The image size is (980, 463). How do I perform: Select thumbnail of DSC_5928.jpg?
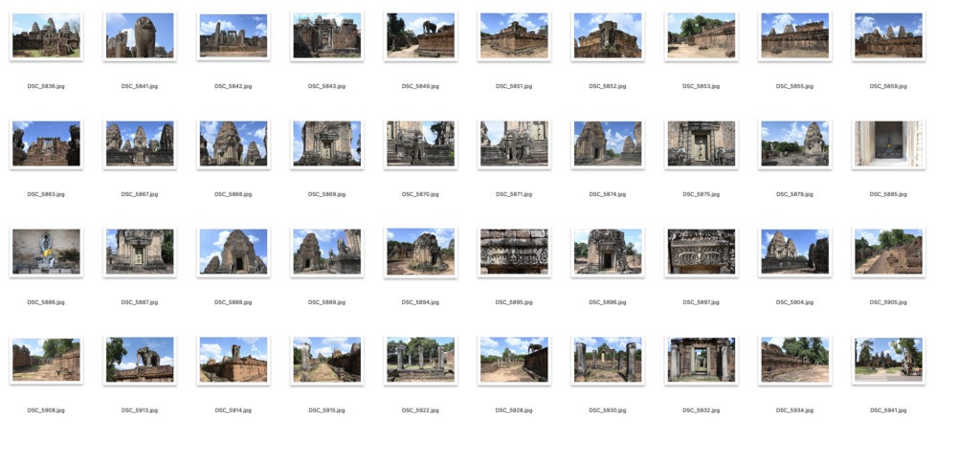click(x=514, y=360)
